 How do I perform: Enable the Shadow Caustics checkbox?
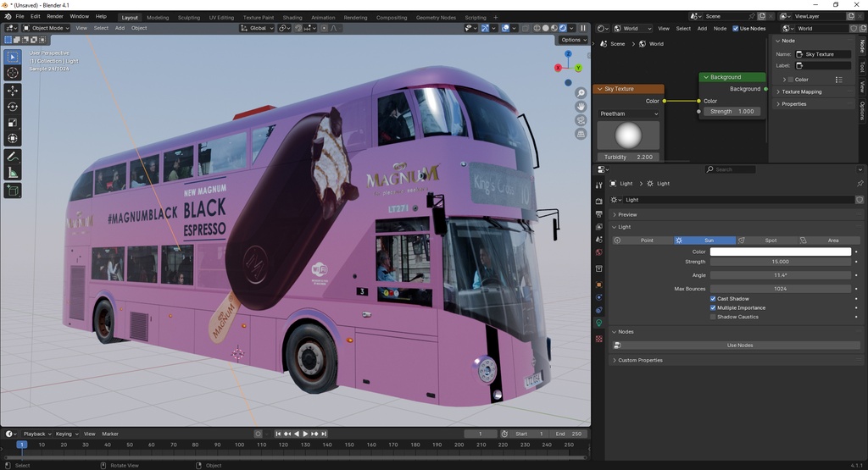click(713, 317)
